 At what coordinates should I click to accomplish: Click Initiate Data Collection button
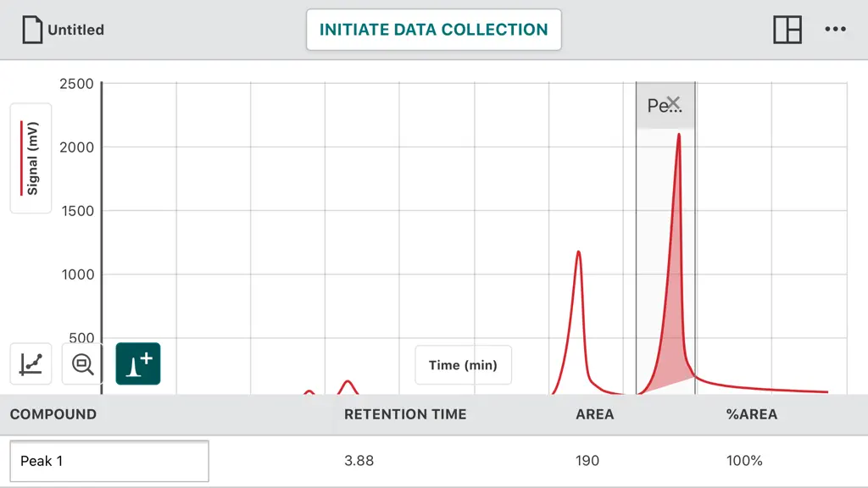click(x=433, y=30)
